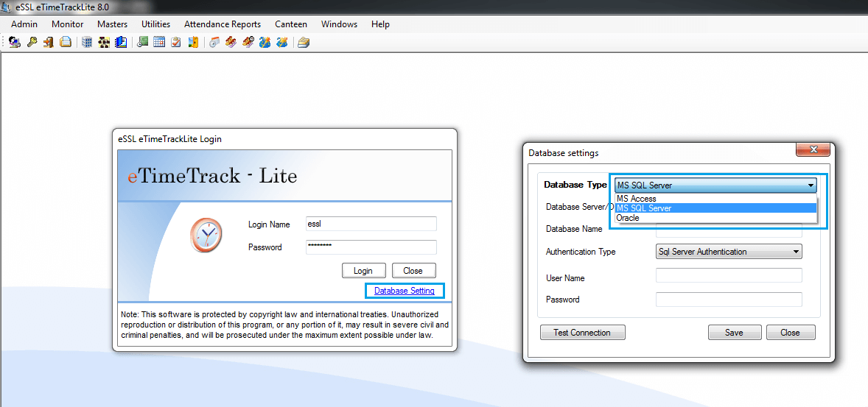The height and width of the screenshot is (407, 868).
Task: Click the gray disc device icon in toolbar
Action: coord(214,42)
